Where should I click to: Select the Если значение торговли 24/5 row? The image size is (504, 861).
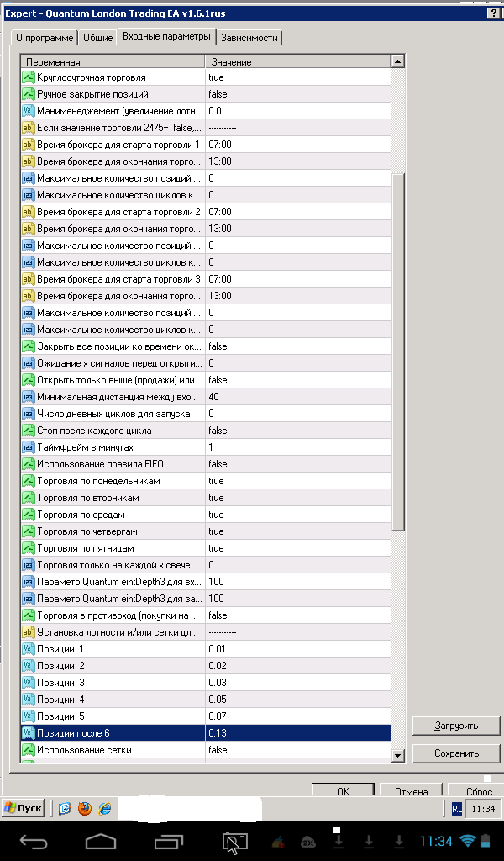tap(206, 128)
